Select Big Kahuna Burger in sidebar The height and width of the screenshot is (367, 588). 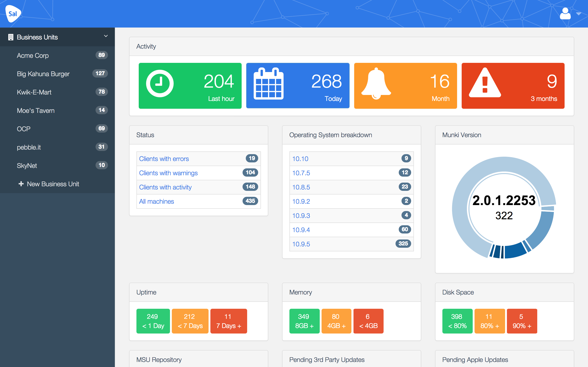click(x=43, y=74)
